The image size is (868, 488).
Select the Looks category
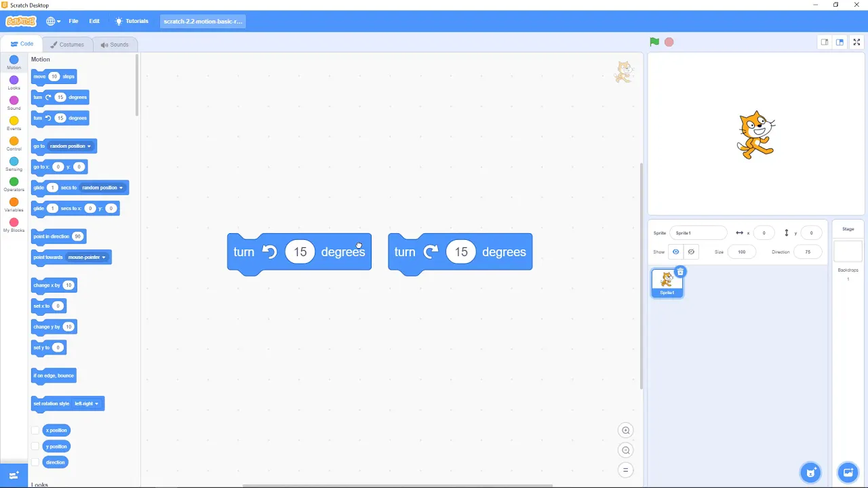(14, 83)
